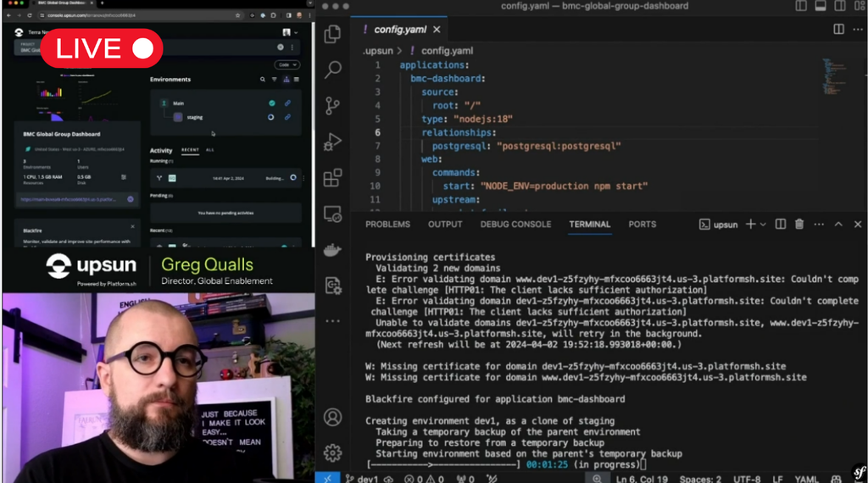Open user account dropdown in Upsun console
The width and height of the screenshot is (868, 483).
(x=290, y=33)
